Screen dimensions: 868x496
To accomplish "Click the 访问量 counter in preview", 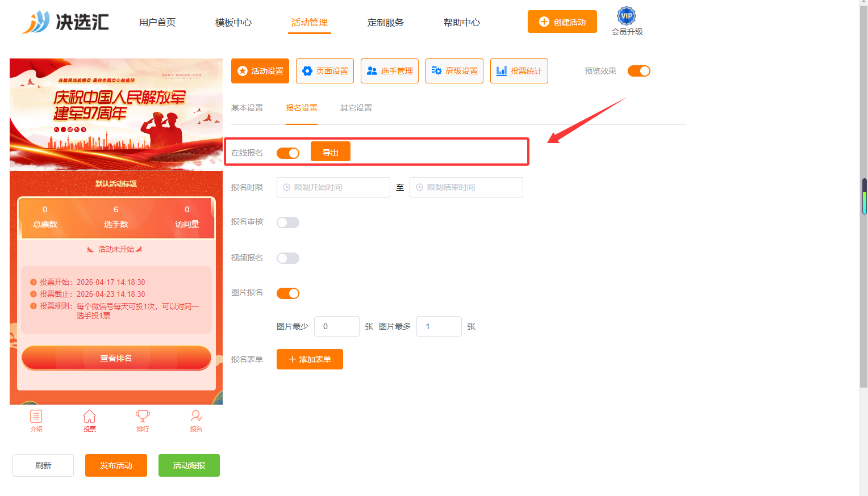I will pos(187,217).
